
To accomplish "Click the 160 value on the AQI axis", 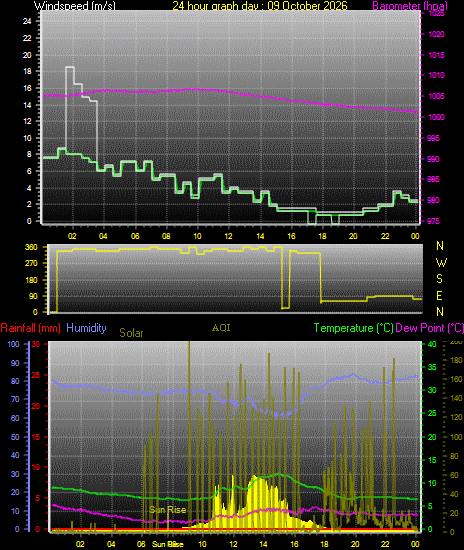I will click(x=456, y=379).
